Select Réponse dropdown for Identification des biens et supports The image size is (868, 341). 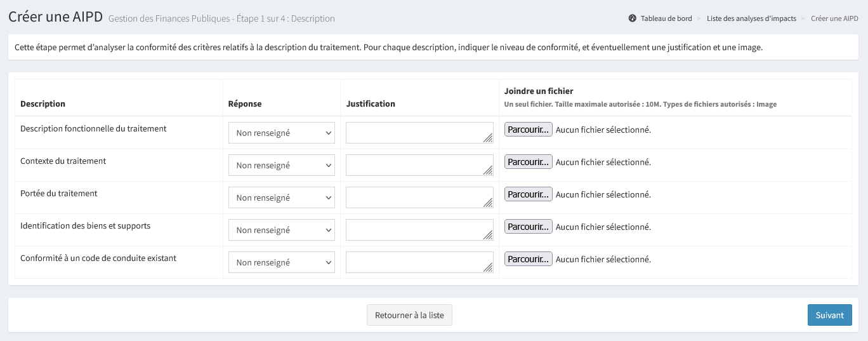tap(282, 230)
